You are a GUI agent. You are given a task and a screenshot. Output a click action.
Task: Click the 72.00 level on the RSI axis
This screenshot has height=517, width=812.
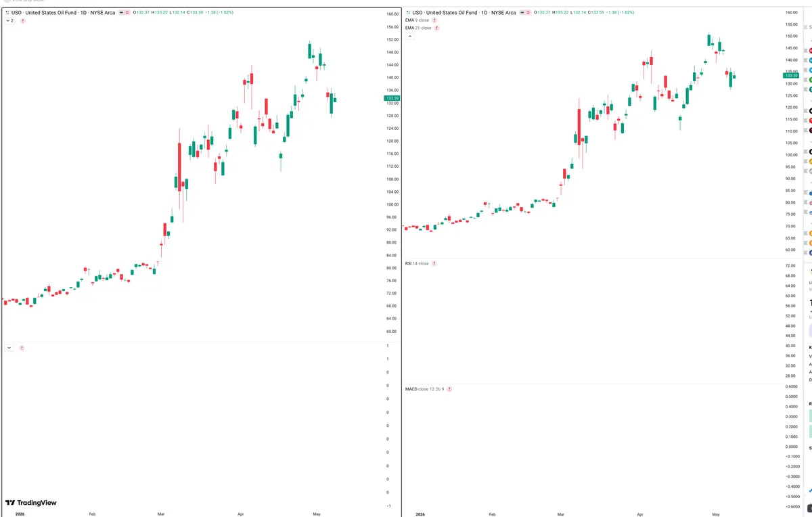click(x=792, y=265)
